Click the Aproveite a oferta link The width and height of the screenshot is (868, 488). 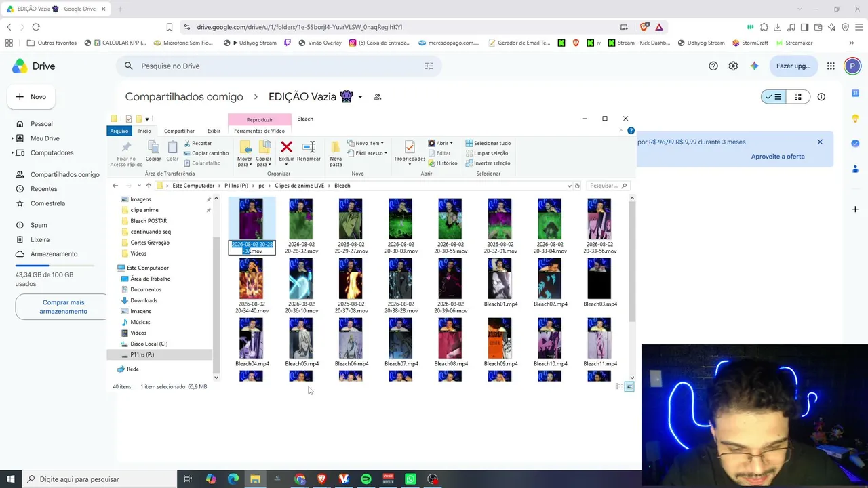pyautogui.click(x=778, y=156)
